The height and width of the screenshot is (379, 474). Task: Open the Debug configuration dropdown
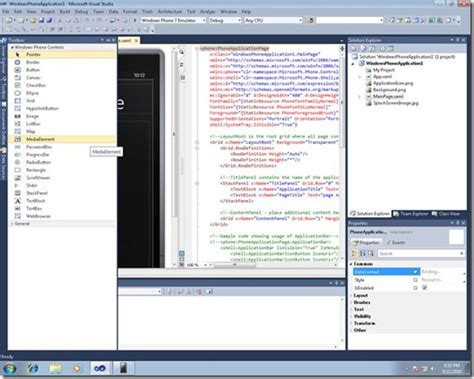(239, 20)
